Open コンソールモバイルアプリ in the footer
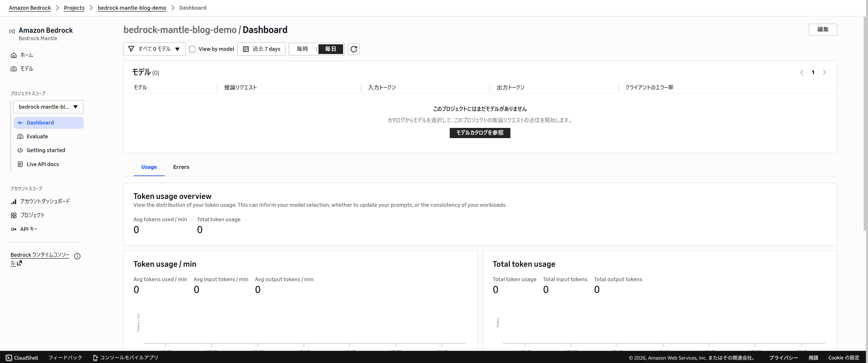The image size is (868, 363). tap(126, 358)
